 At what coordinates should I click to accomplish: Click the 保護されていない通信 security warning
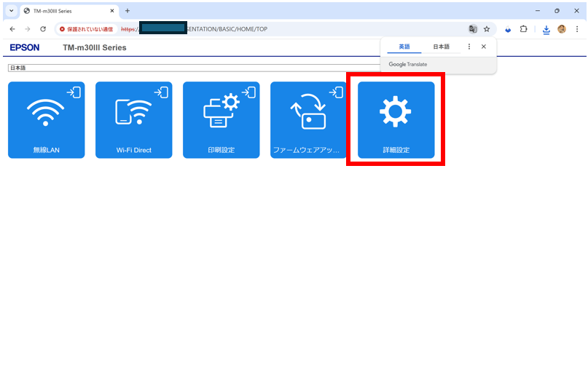[x=87, y=29]
